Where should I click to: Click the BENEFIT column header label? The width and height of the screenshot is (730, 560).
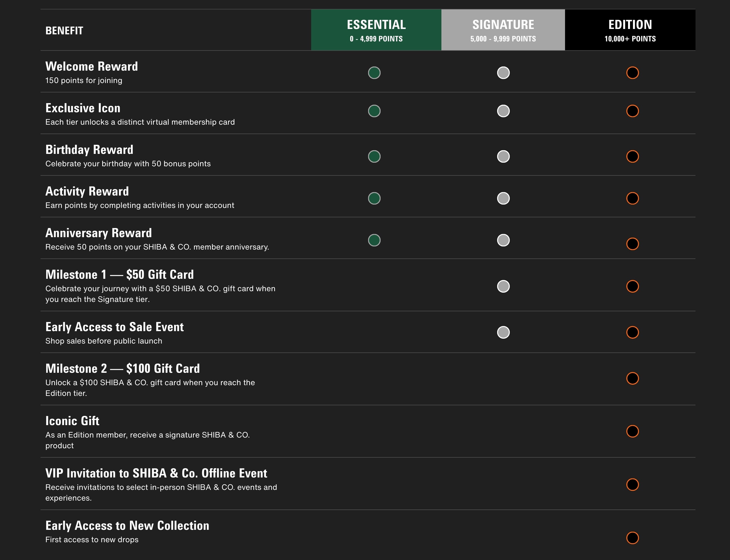pos(64,31)
